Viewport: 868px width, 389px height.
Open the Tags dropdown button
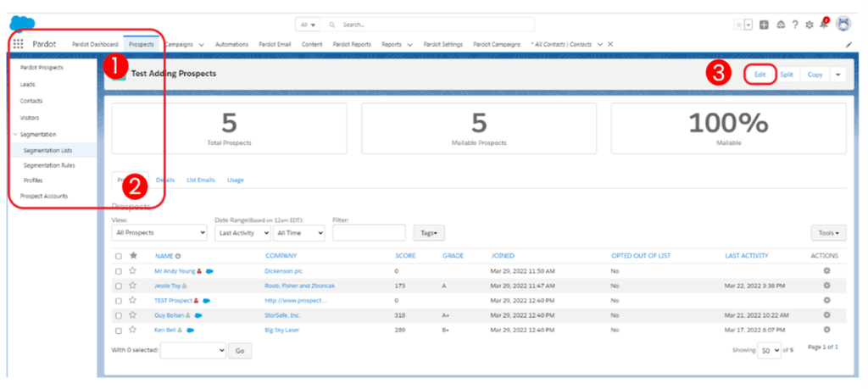coord(429,233)
